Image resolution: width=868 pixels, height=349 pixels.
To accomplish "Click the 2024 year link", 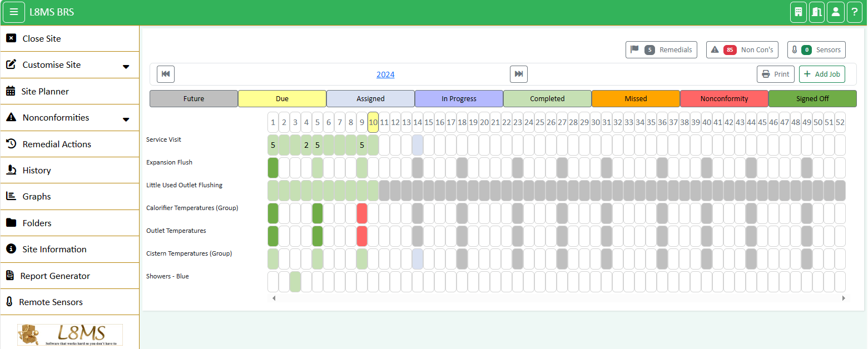I will [x=385, y=74].
